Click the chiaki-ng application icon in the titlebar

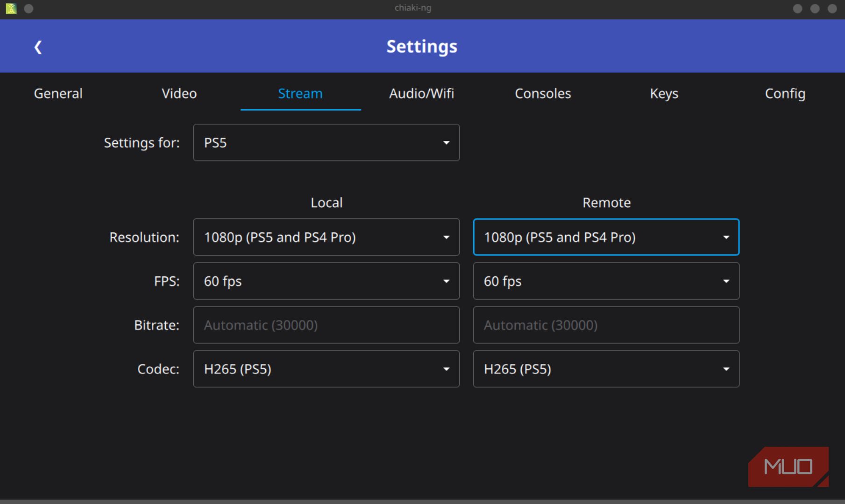click(10, 8)
